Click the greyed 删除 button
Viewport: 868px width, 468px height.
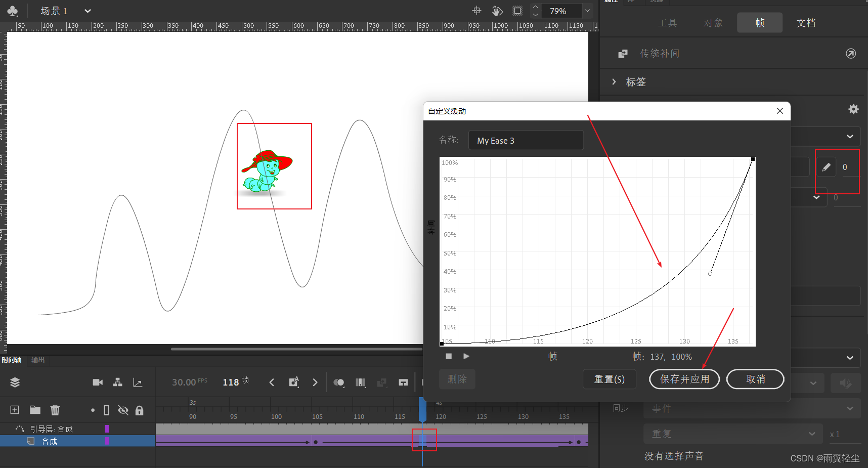coord(457,379)
